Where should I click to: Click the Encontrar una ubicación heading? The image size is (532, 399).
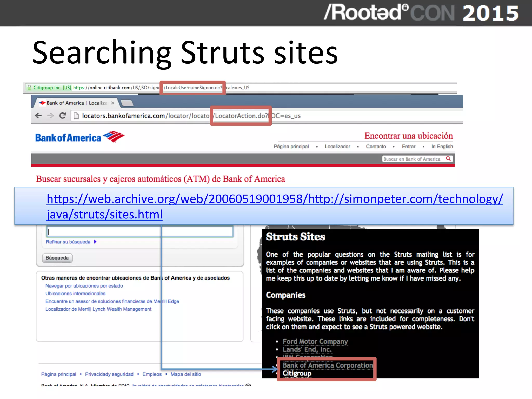point(409,136)
